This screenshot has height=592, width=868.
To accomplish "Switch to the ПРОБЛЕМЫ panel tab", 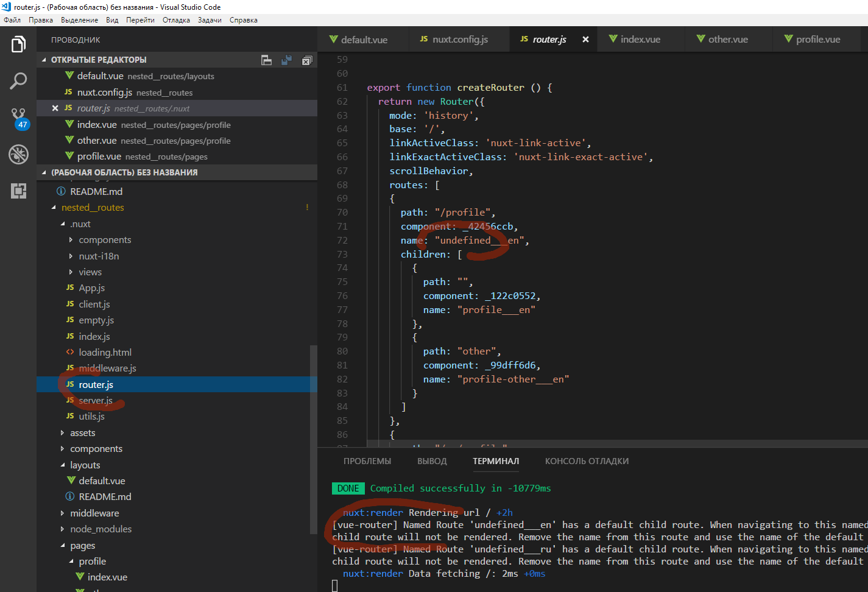I will (x=367, y=461).
